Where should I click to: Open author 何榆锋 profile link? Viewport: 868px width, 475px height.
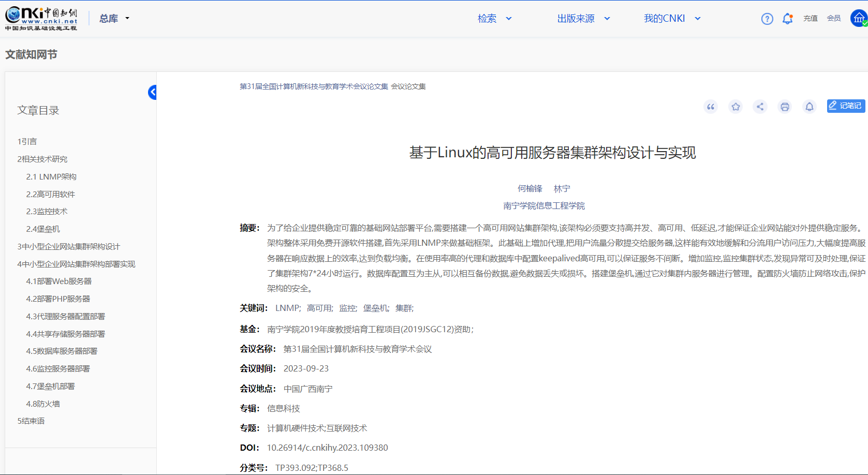click(530, 188)
